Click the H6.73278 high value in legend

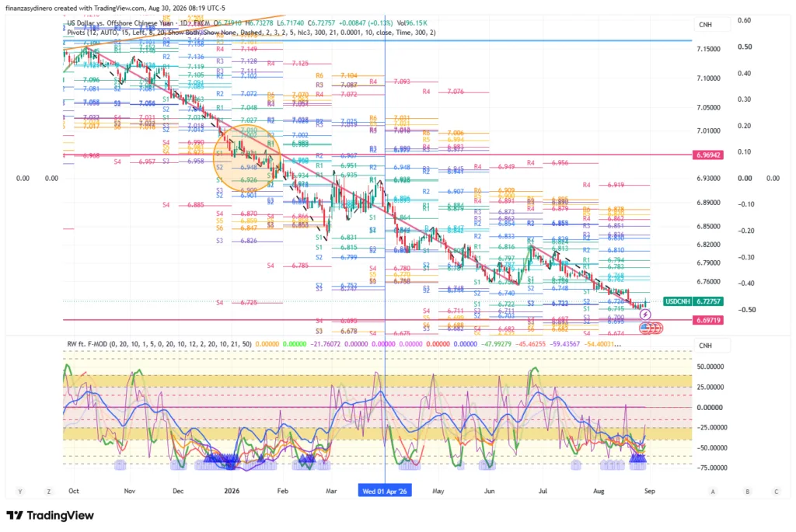pyautogui.click(x=260, y=23)
